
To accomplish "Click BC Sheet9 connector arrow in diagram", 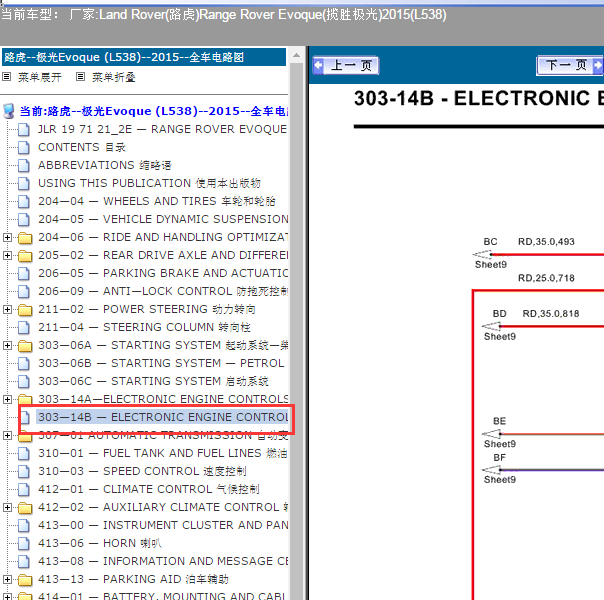I will (482, 255).
